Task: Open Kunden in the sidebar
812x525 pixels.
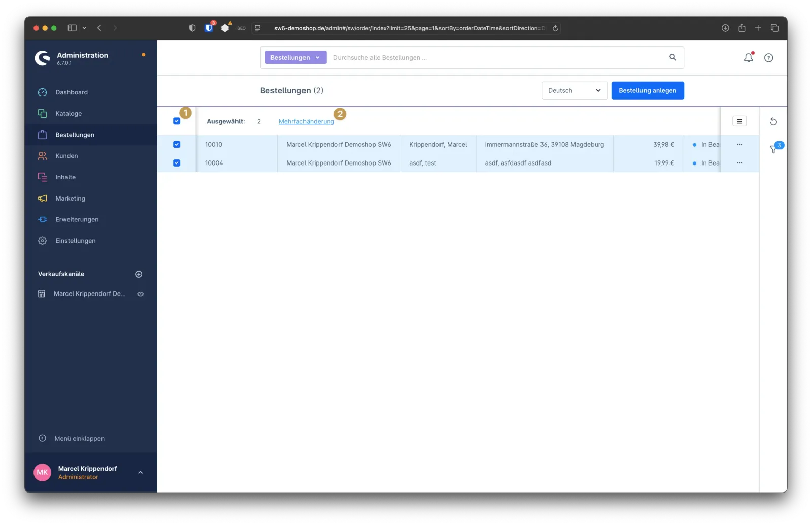Action: click(66, 156)
